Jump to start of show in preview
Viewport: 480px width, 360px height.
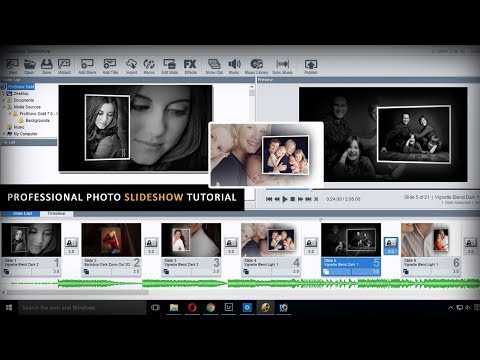coord(269,199)
